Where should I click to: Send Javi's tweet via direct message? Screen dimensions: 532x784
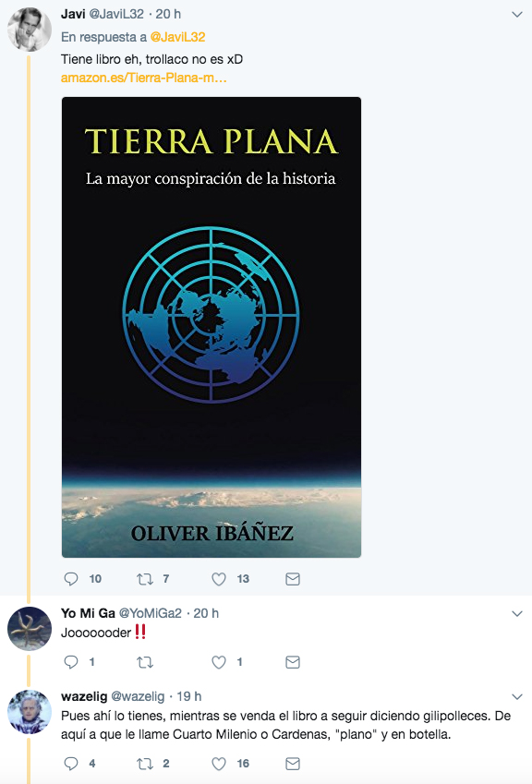click(x=293, y=579)
